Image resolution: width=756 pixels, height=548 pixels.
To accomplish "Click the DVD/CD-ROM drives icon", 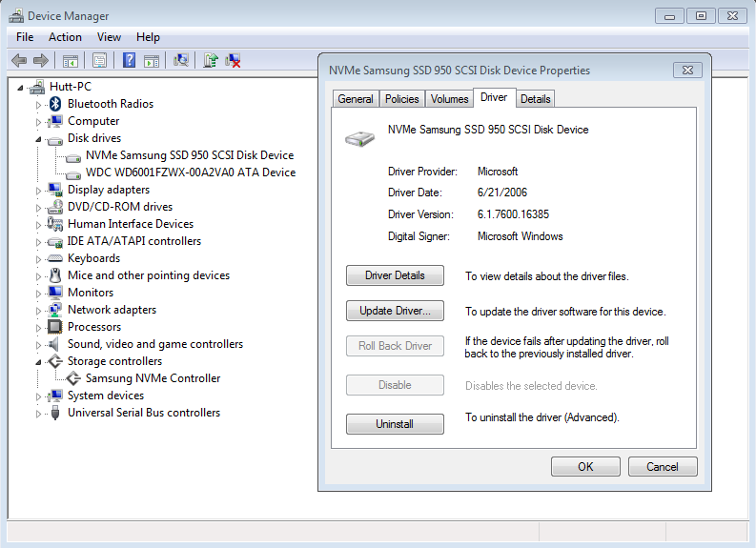I will point(55,207).
